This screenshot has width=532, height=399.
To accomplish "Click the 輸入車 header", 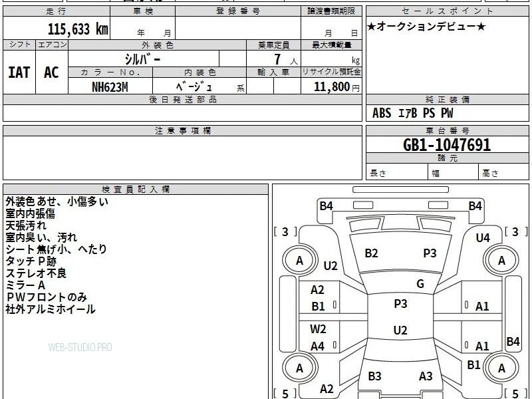I will tap(273, 72).
